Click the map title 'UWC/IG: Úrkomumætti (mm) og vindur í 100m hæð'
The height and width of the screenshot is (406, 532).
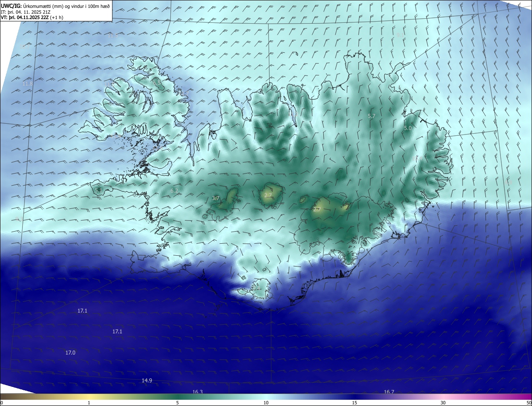click(55, 6)
